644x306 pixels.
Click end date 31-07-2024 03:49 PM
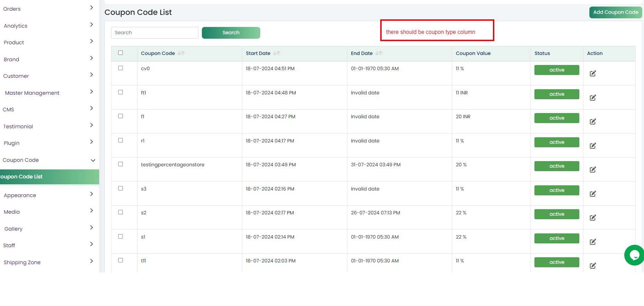pyautogui.click(x=375, y=165)
